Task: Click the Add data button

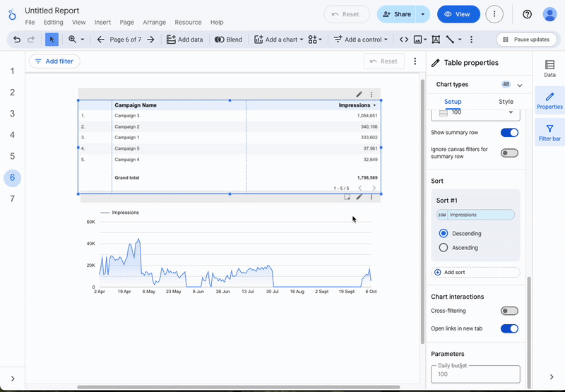Action: tap(184, 40)
